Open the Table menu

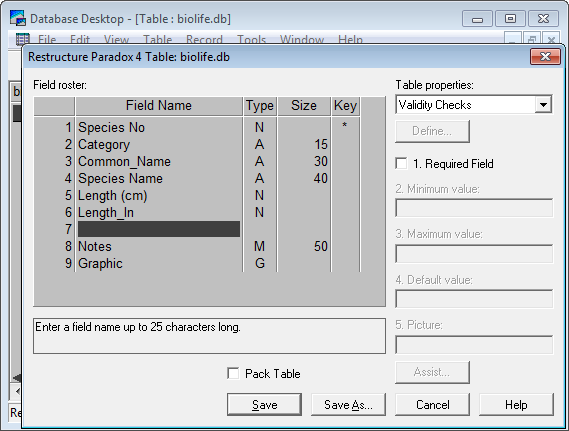(x=157, y=39)
